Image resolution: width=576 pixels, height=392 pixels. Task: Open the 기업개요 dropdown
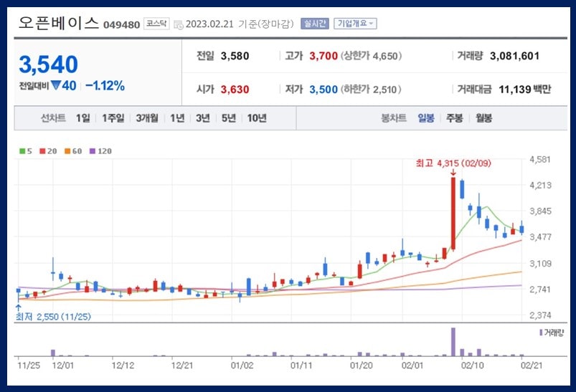coord(355,24)
